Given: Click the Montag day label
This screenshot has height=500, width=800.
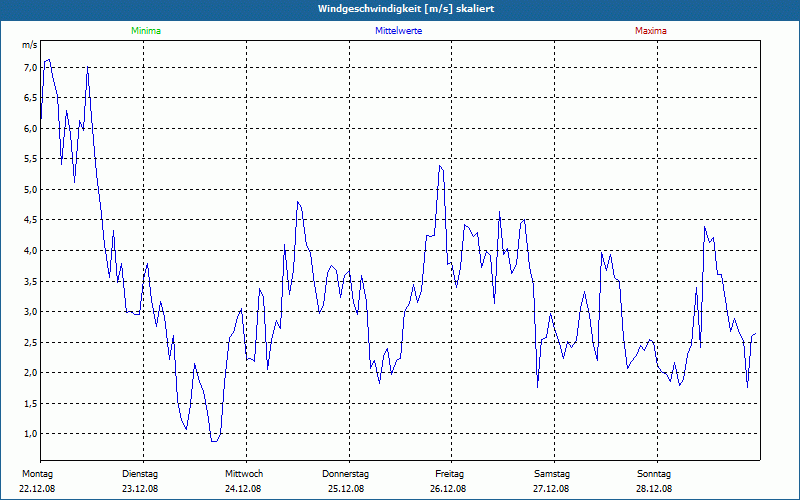Looking at the screenshot, I should pyautogui.click(x=37, y=474).
